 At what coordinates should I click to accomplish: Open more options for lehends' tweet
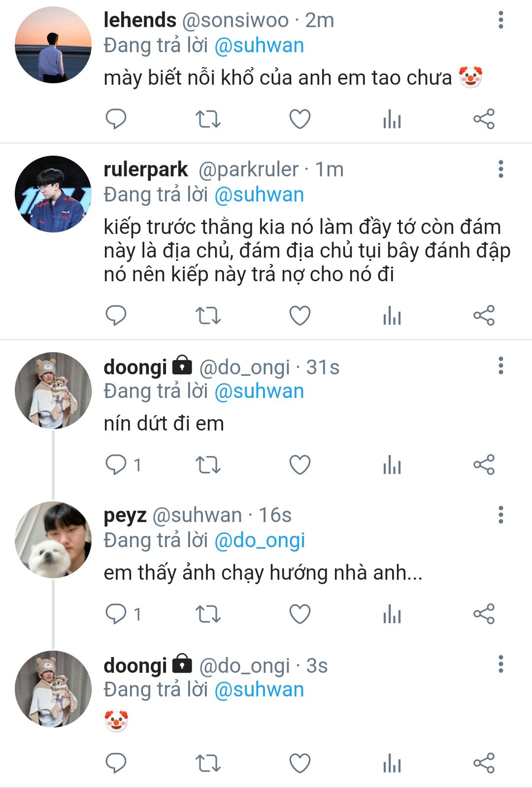click(x=500, y=20)
